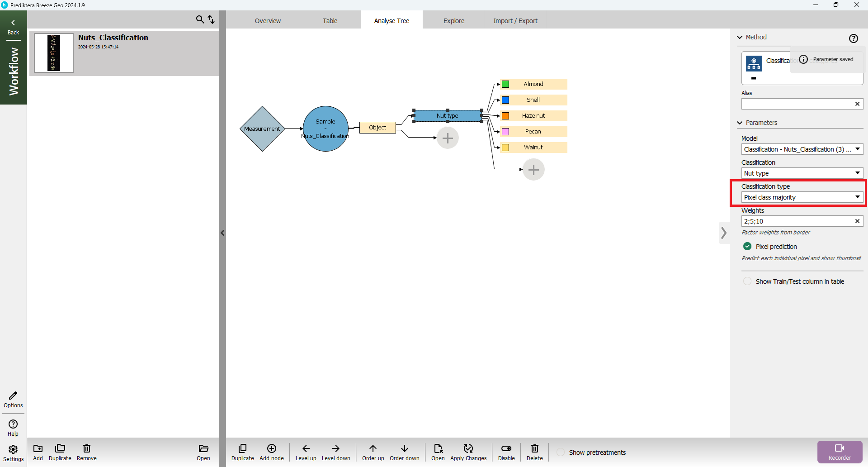The image size is (868, 467).
Task: Toggle the Pixel prediction option
Action: click(x=747, y=247)
